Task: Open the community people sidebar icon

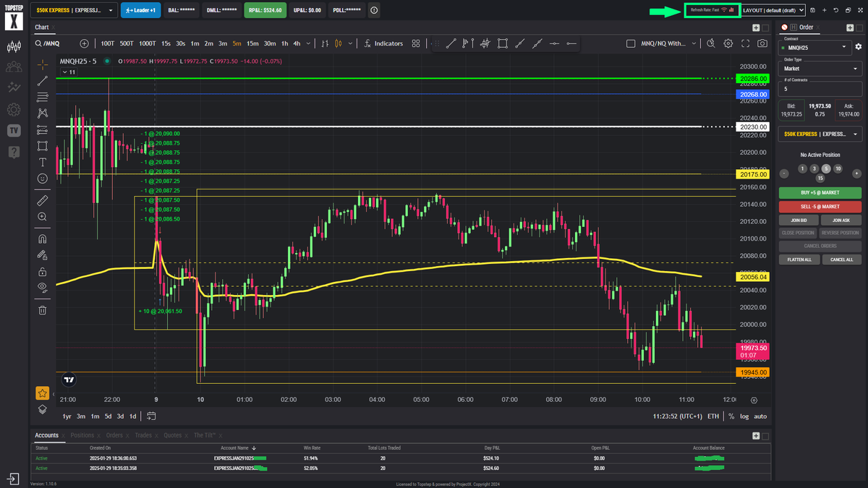Action: 14,67
